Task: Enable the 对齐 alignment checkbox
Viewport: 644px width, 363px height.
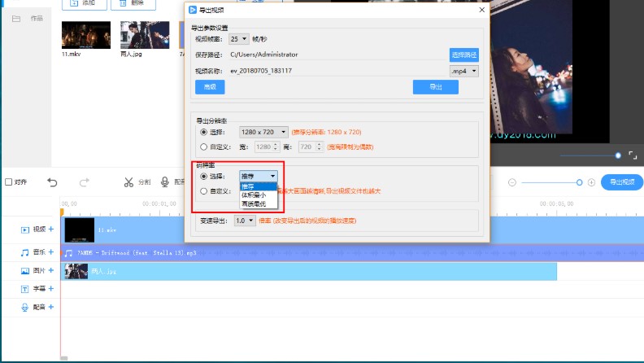Action: tap(9, 182)
